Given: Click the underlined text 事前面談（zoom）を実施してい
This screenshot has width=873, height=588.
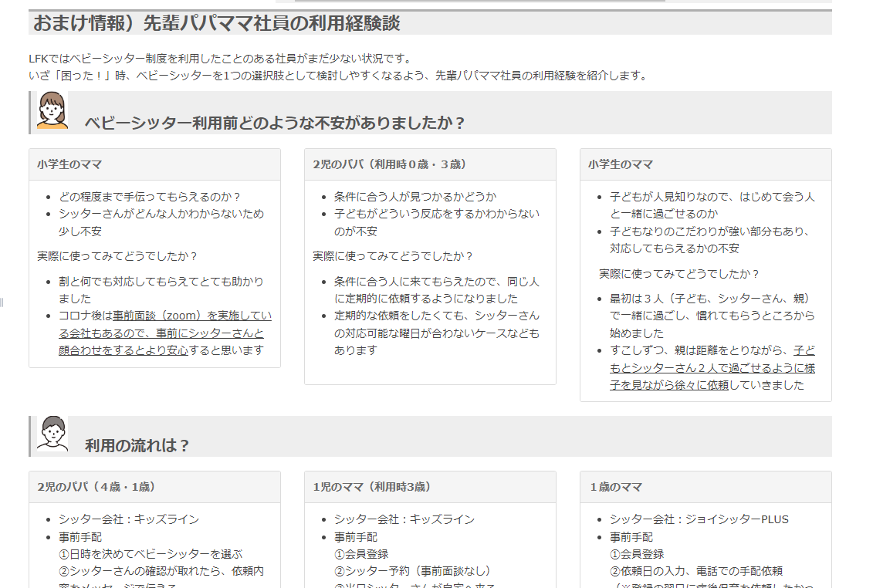Looking at the screenshot, I should [192, 316].
